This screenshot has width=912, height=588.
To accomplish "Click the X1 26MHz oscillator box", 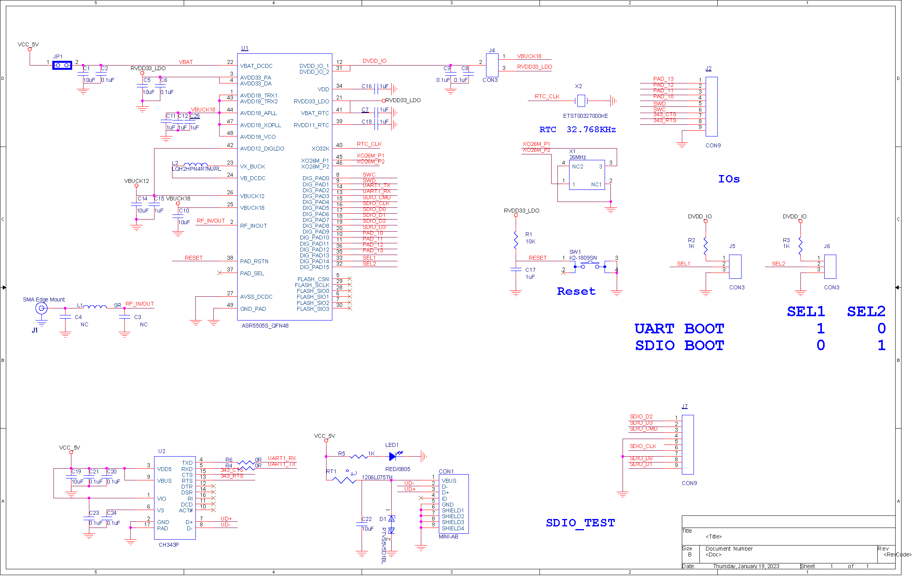I will (x=587, y=175).
